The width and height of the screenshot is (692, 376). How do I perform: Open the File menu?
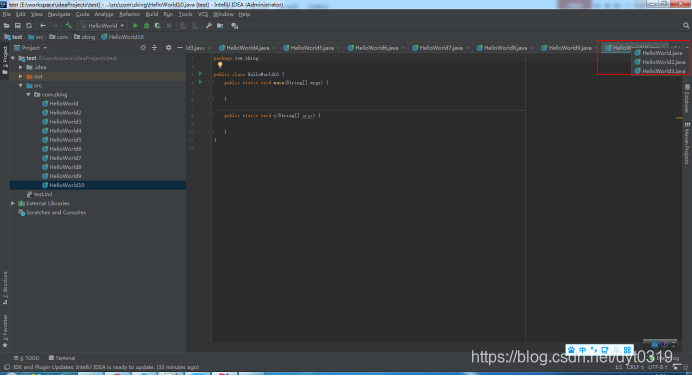[7, 14]
